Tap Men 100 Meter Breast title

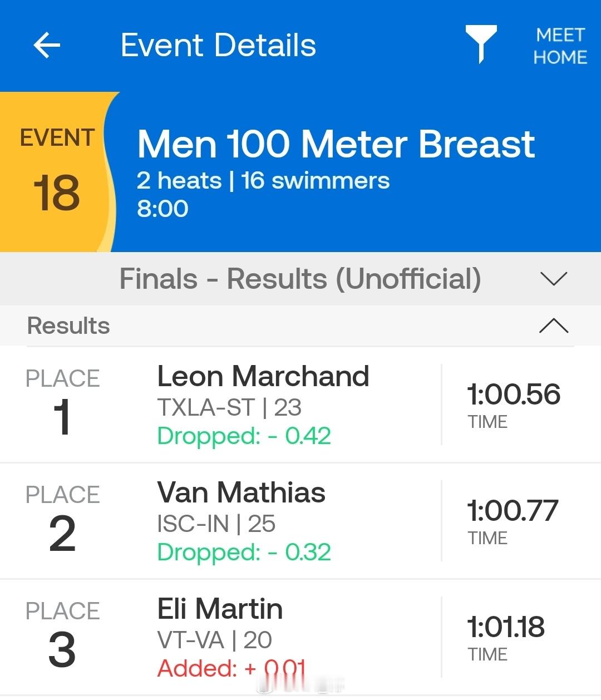click(x=336, y=144)
